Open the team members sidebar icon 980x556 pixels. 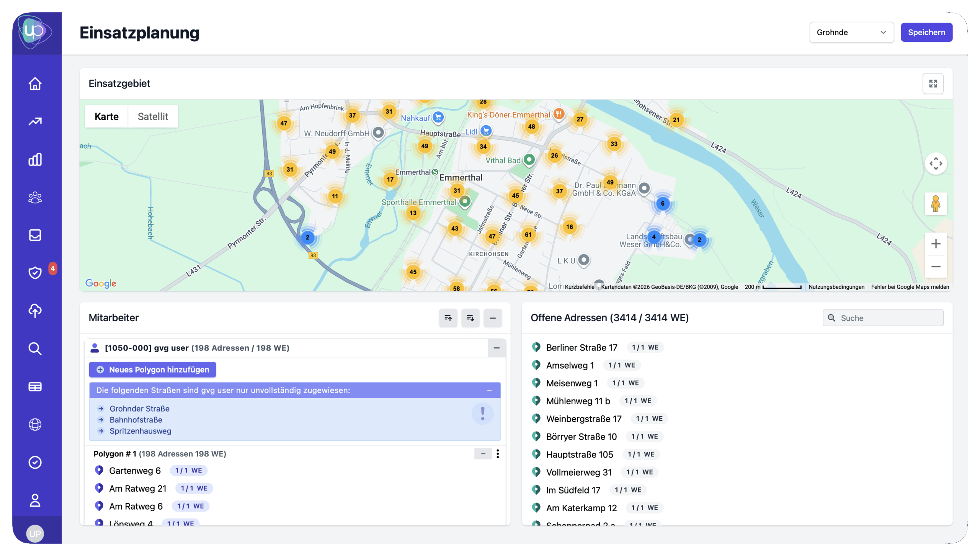click(x=35, y=197)
